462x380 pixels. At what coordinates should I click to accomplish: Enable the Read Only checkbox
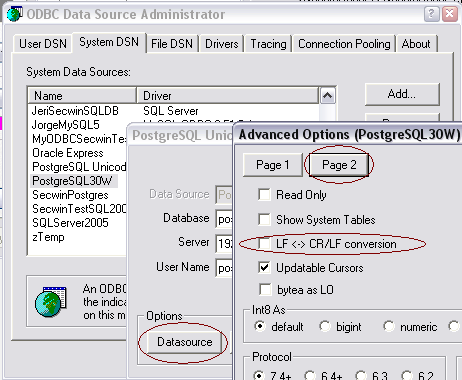pos(264,194)
